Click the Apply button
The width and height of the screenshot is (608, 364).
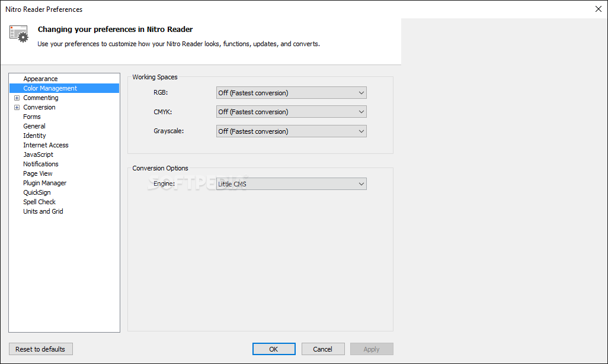tap(372, 349)
